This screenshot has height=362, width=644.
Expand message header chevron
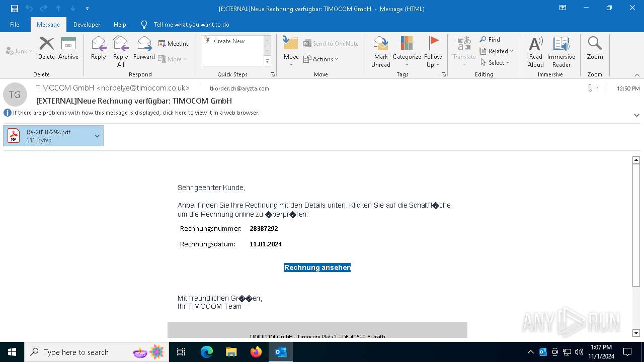(636, 115)
